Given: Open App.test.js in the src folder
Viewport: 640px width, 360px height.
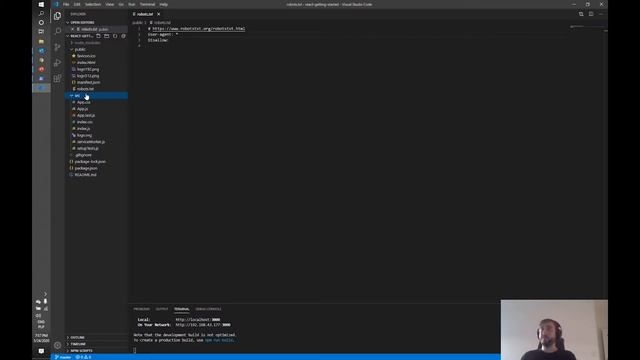Looking at the screenshot, I should coord(86,115).
